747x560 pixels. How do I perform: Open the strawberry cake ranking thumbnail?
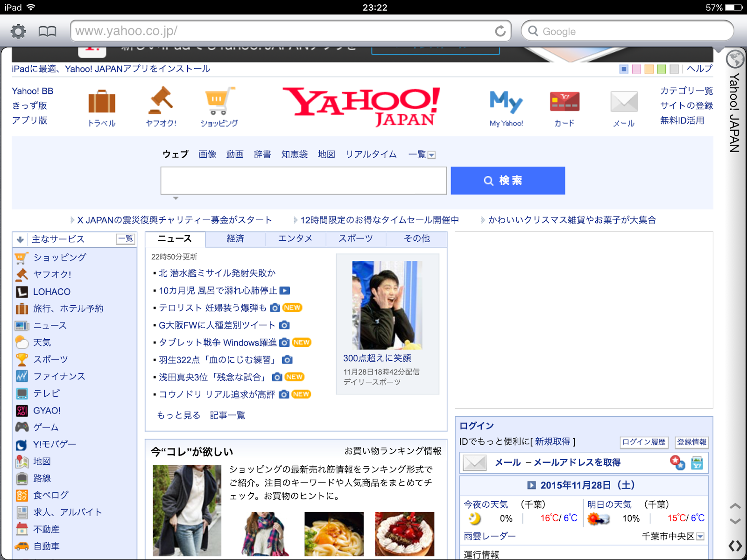405,534
